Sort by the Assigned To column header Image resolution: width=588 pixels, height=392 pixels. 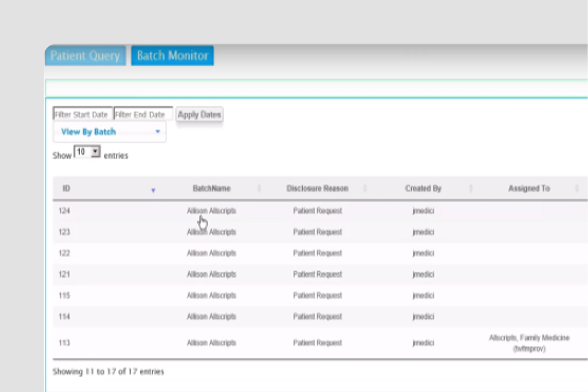point(529,188)
